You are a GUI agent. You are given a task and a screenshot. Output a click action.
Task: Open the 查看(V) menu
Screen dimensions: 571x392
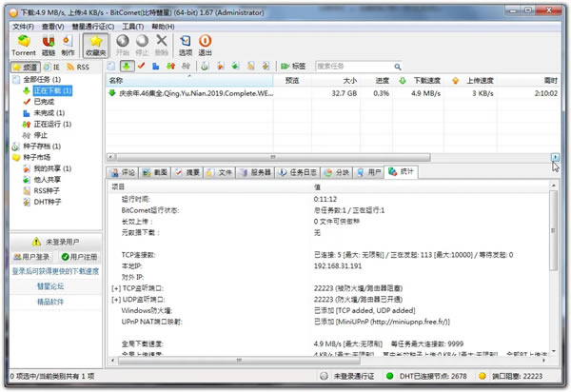(52, 27)
